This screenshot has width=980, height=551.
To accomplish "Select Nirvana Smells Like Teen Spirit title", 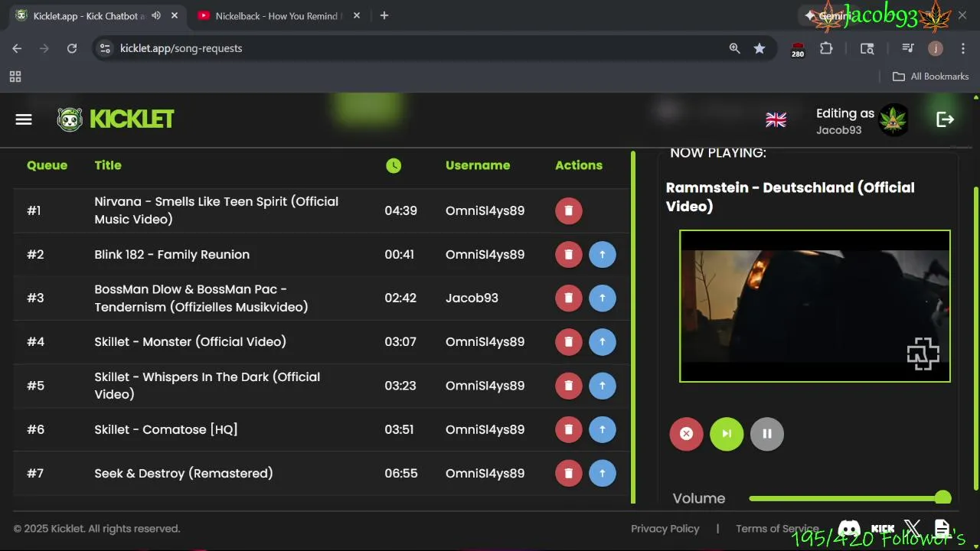I will [x=217, y=210].
